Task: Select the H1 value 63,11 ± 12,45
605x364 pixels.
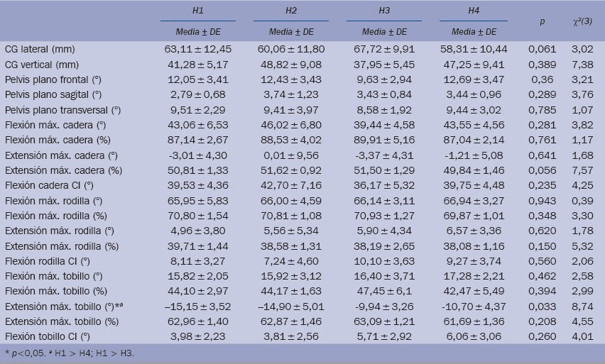Action: pyautogui.click(x=198, y=49)
